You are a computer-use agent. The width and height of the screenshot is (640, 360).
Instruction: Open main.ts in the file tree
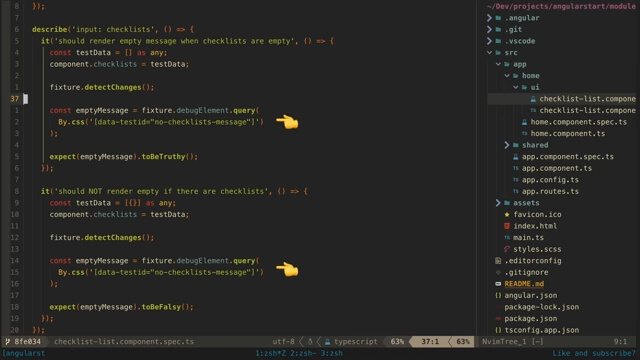pos(529,238)
